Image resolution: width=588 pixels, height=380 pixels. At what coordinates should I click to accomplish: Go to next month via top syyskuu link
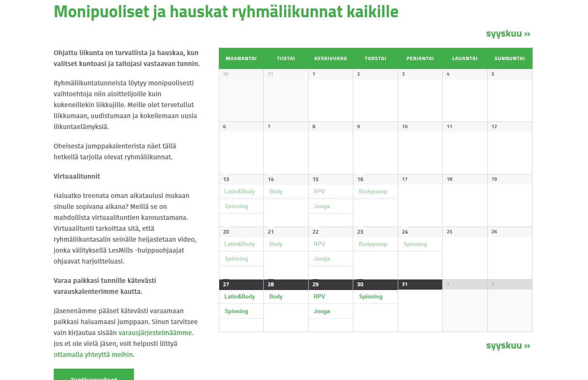click(x=508, y=34)
